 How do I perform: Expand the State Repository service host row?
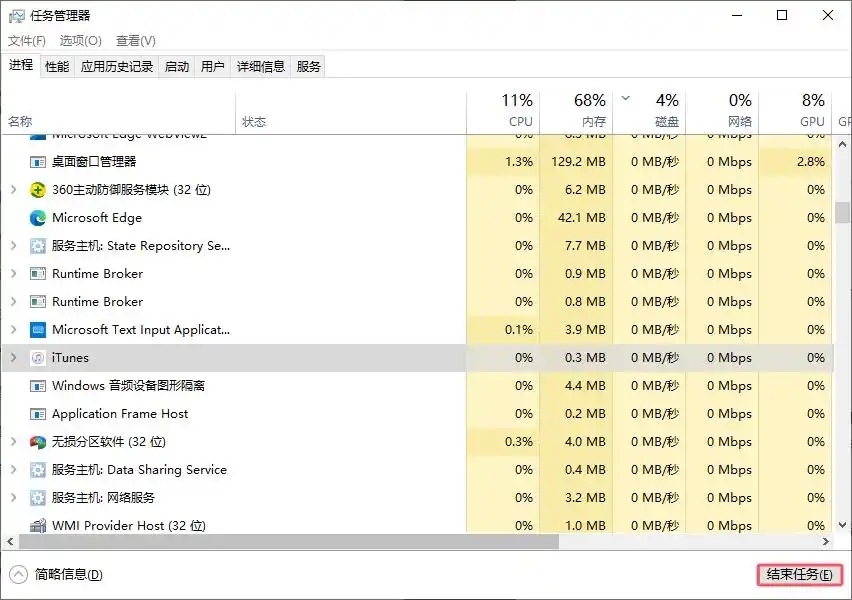(14, 246)
